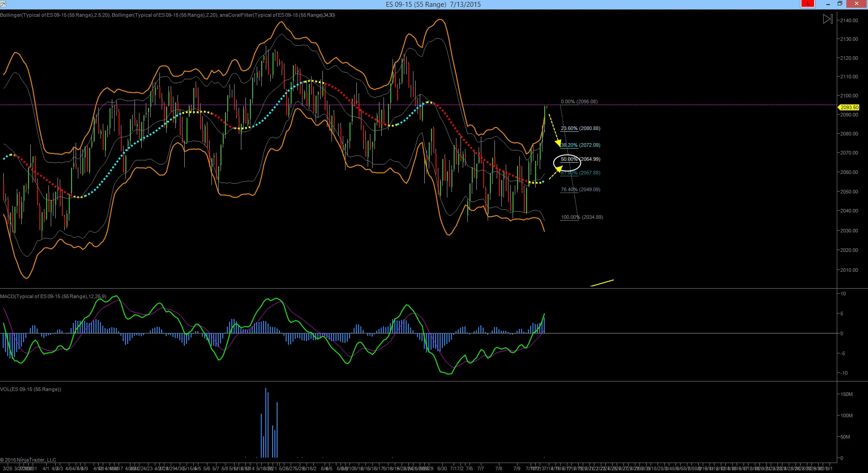Click the MACD axis value 10

click(843, 294)
